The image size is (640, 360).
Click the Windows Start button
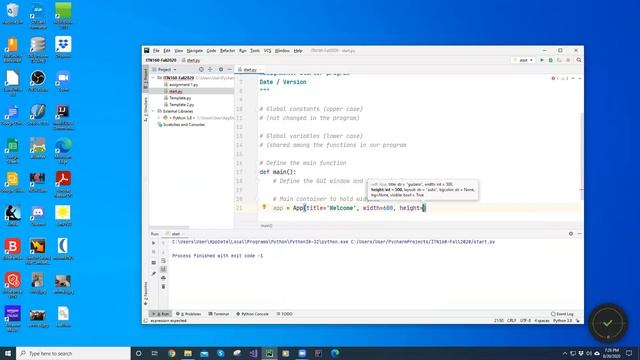click(8, 353)
